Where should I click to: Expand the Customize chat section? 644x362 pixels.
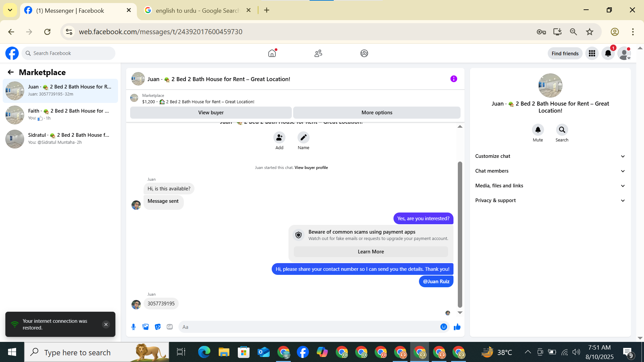[x=550, y=156]
